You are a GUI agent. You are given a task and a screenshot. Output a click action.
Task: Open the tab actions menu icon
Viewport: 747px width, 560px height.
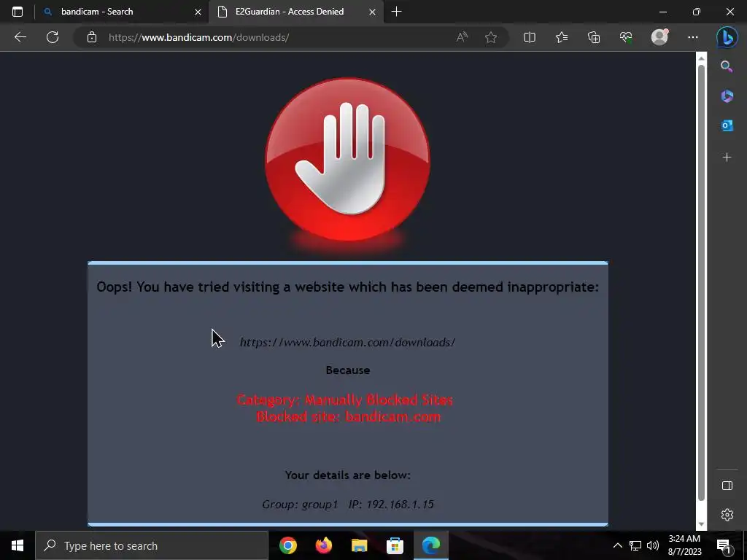(x=18, y=12)
